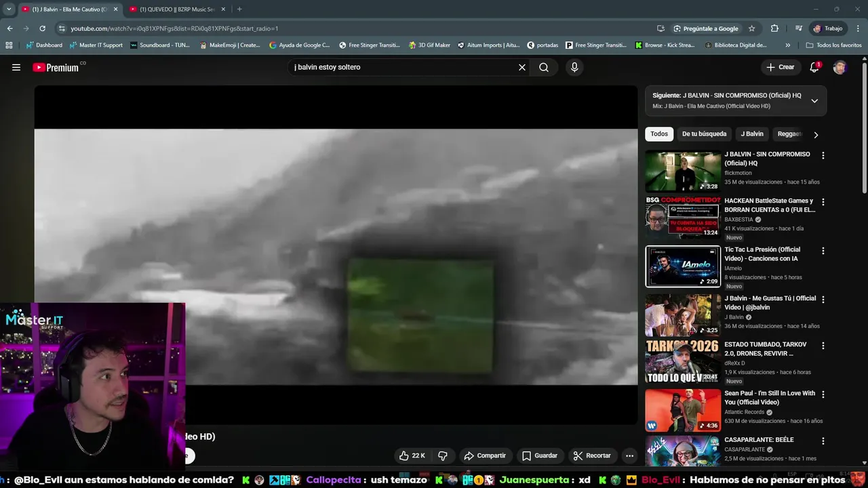
Task: Open options for ESTADO TUMBADO, TARKOV video
Action: click(x=823, y=346)
